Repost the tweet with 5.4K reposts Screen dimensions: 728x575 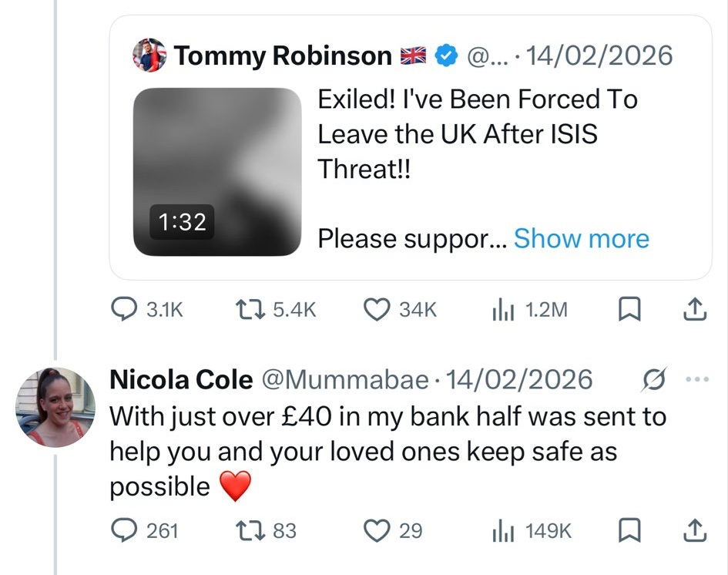(x=251, y=310)
